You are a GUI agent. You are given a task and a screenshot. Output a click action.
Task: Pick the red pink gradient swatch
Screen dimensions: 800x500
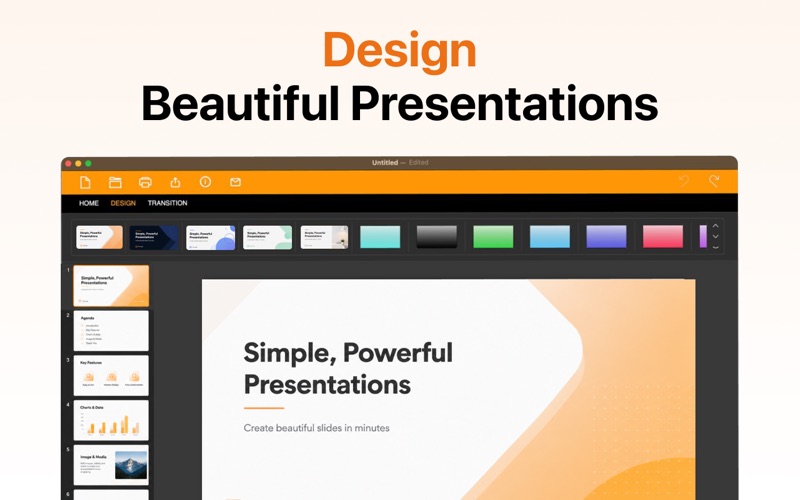point(663,237)
